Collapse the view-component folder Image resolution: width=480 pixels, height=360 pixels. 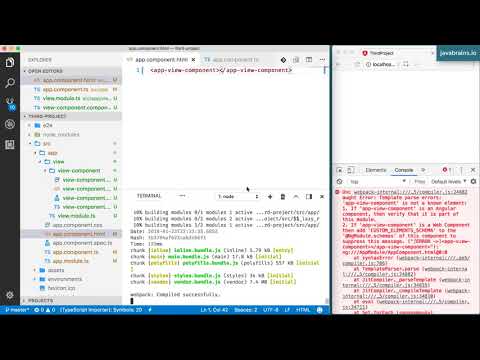pyautogui.click(x=79, y=171)
